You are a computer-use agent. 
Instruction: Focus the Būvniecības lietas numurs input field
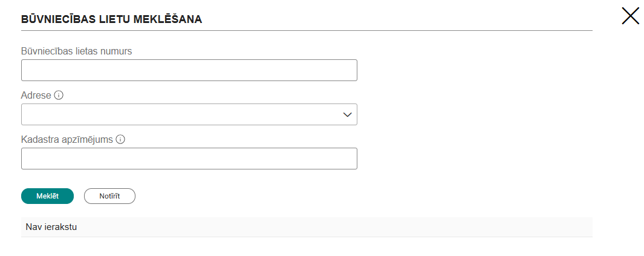point(189,70)
